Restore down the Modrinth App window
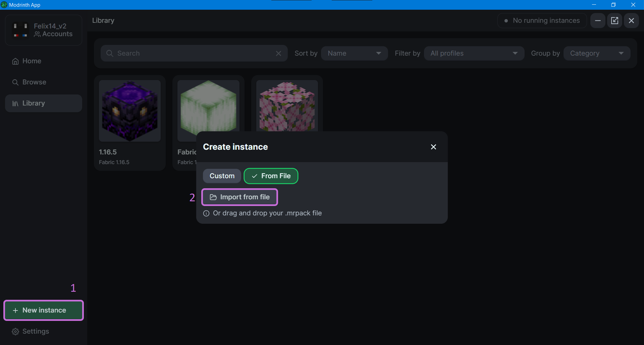The height and width of the screenshot is (345, 644). (613, 5)
